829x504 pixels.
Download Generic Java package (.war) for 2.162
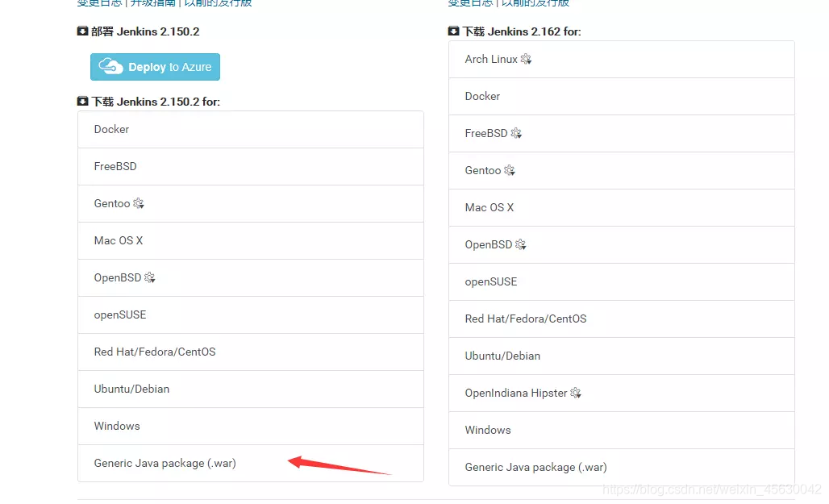pos(622,467)
